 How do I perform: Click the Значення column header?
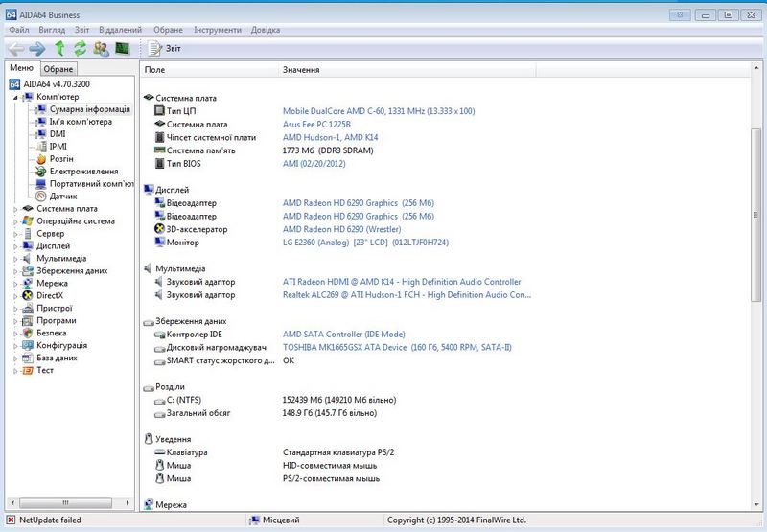click(x=301, y=70)
